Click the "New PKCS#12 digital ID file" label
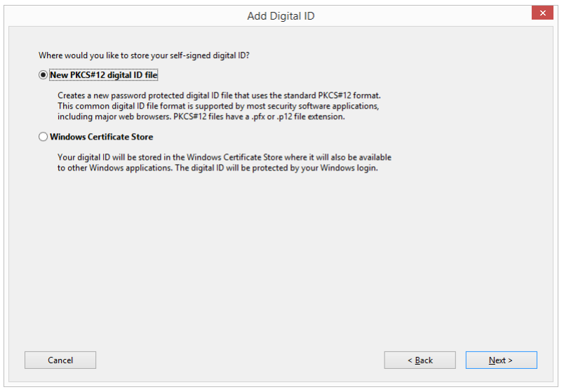The width and height of the screenshot is (564, 392). (x=104, y=75)
